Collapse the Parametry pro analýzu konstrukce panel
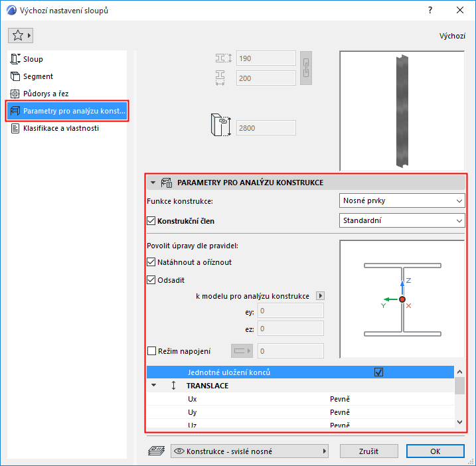Viewport: 476px width, 466px height. tap(153, 183)
